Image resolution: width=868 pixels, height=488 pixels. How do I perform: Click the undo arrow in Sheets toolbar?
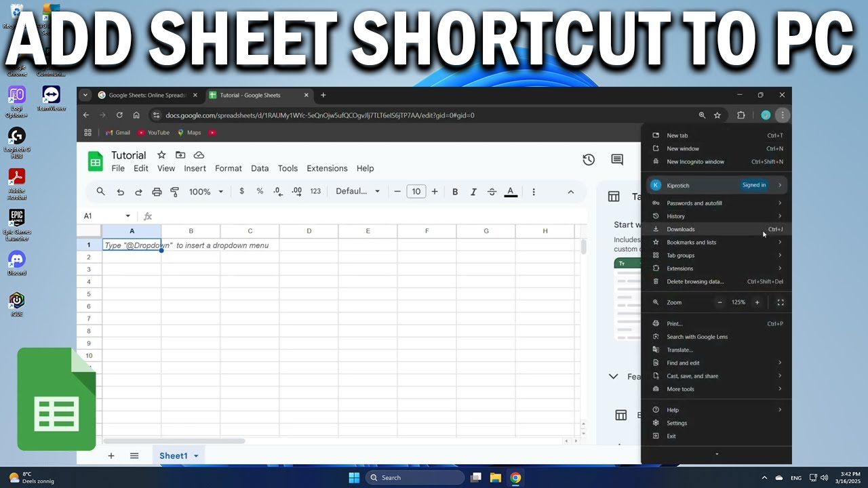pos(121,192)
